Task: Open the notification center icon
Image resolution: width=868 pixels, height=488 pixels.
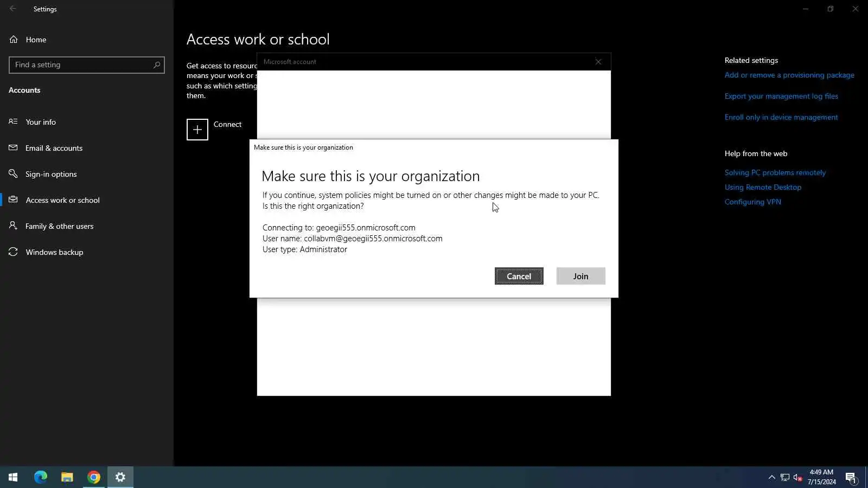Action: click(851, 478)
